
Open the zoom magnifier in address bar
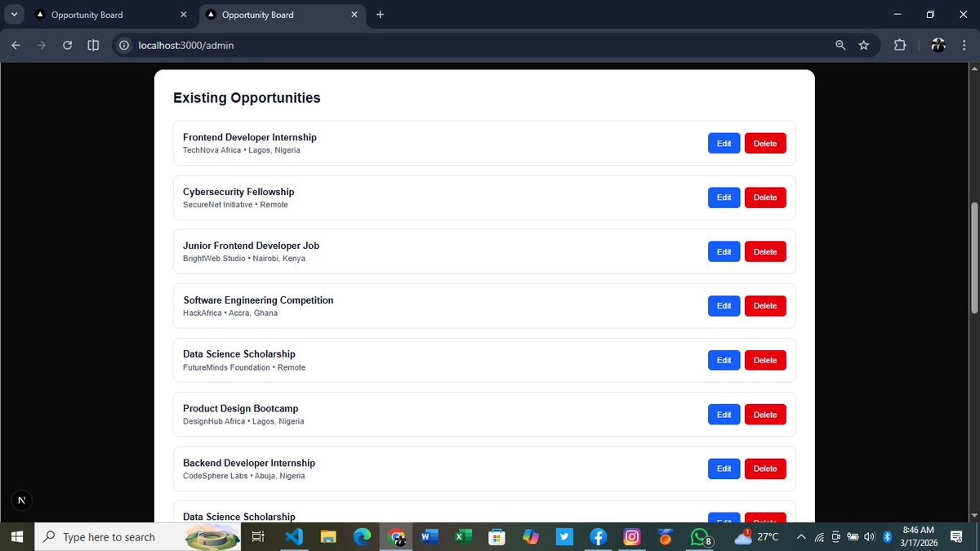point(840,46)
